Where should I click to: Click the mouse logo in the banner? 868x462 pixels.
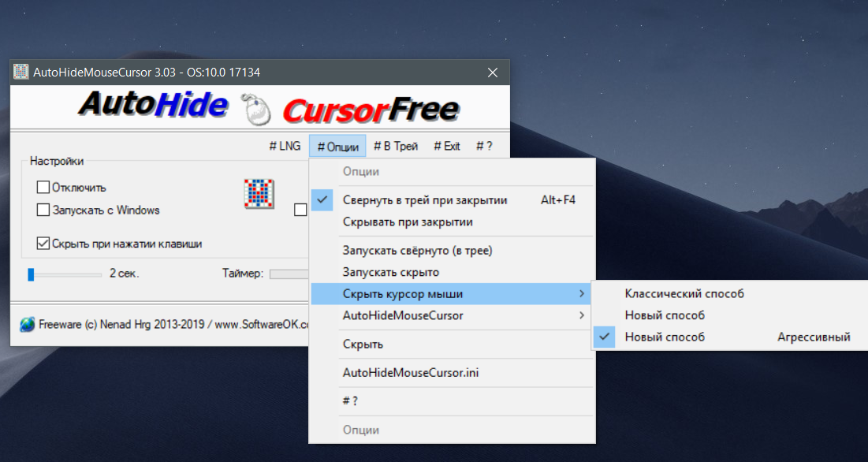(255, 109)
